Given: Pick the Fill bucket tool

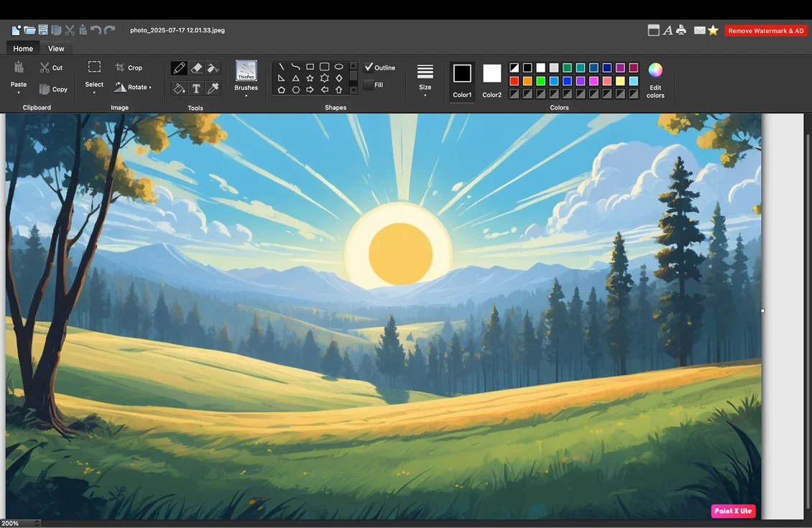Looking at the screenshot, I should click(179, 88).
